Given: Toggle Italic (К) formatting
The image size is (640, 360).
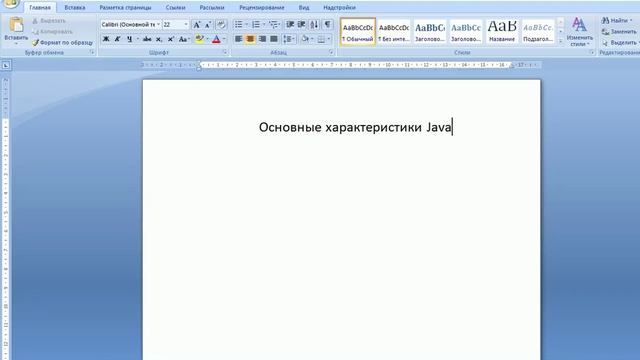Looking at the screenshot, I should point(117,39).
